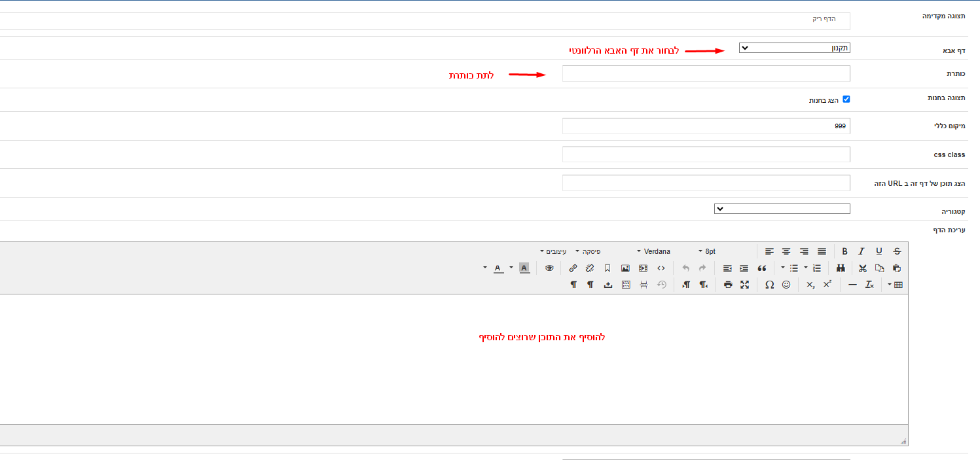The height and width of the screenshot is (460, 980).
Task: Click the מיקום כללי field containing 999
Action: (x=706, y=126)
